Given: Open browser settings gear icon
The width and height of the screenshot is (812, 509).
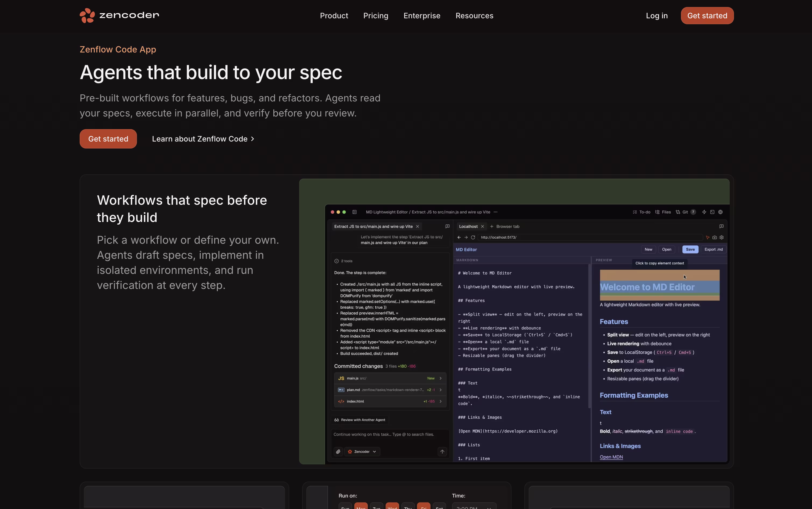Looking at the screenshot, I should [x=722, y=237].
